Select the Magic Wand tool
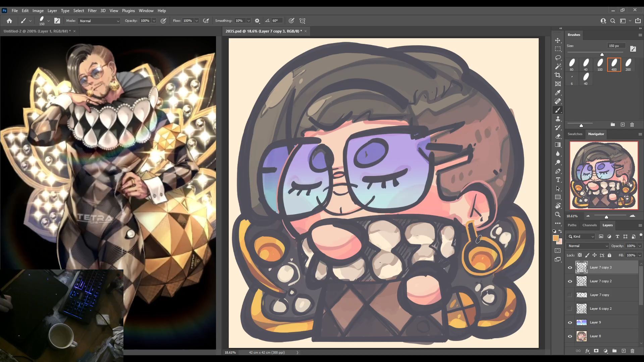644x362 pixels. pyautogui.click(x=558, y=66)
